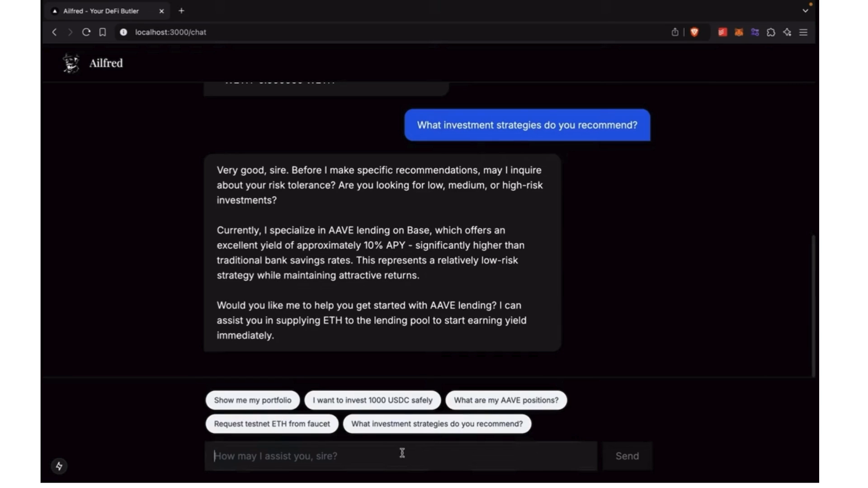Select "What are my AAVE positions?" chip
This screenshot has height=488, width=868.
point(506,400)
